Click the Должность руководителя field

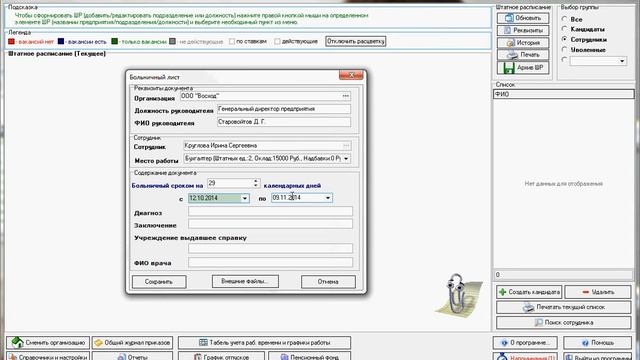[x=284, y=109]
